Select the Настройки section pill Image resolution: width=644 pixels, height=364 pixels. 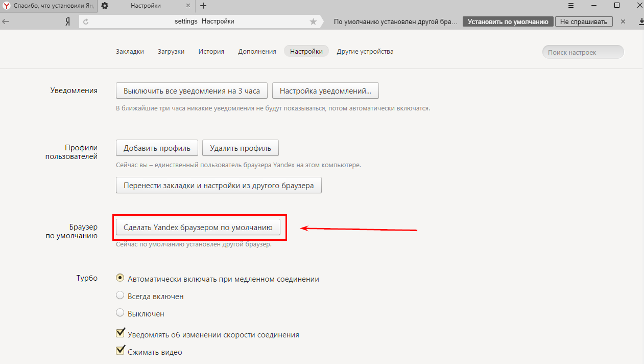(x=306, y=52)
